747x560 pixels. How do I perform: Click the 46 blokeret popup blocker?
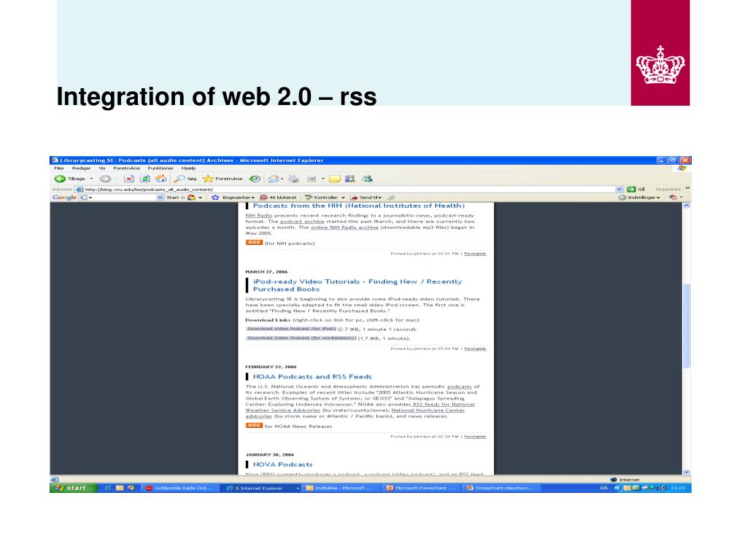[278, 198]
